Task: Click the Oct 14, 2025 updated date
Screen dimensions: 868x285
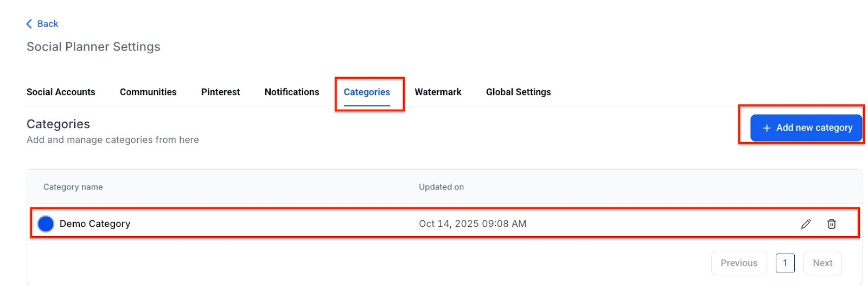Action: click(x=473, y=224)
